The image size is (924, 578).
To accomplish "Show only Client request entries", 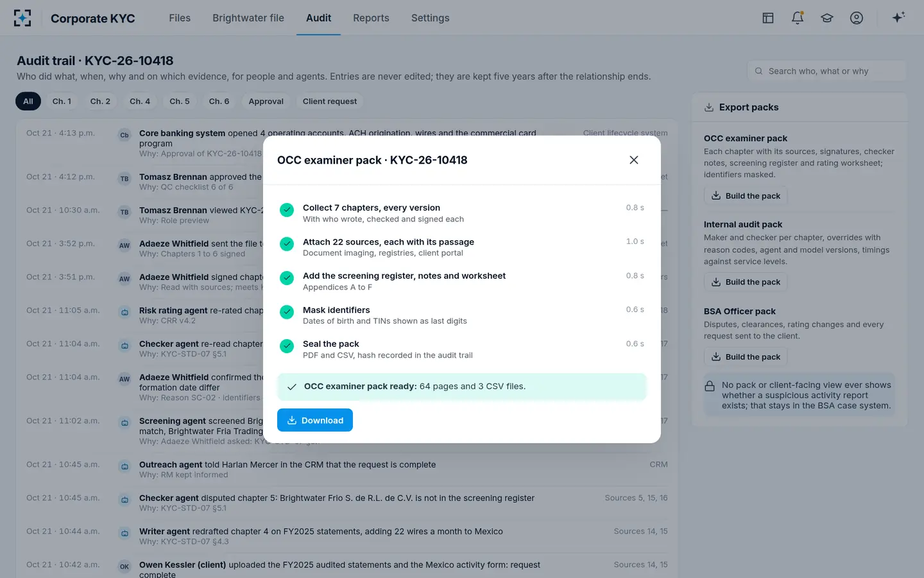I will (x=330, y=101).
